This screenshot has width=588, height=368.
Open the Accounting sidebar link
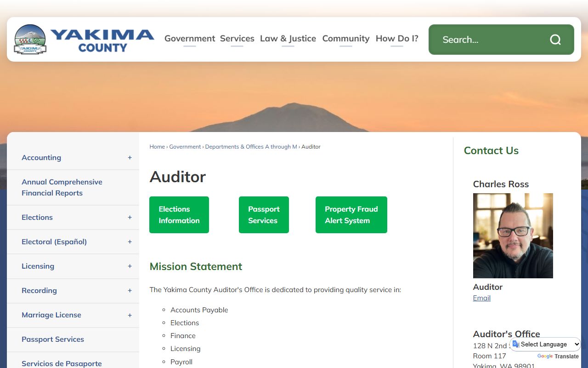(x=41, y=158)
